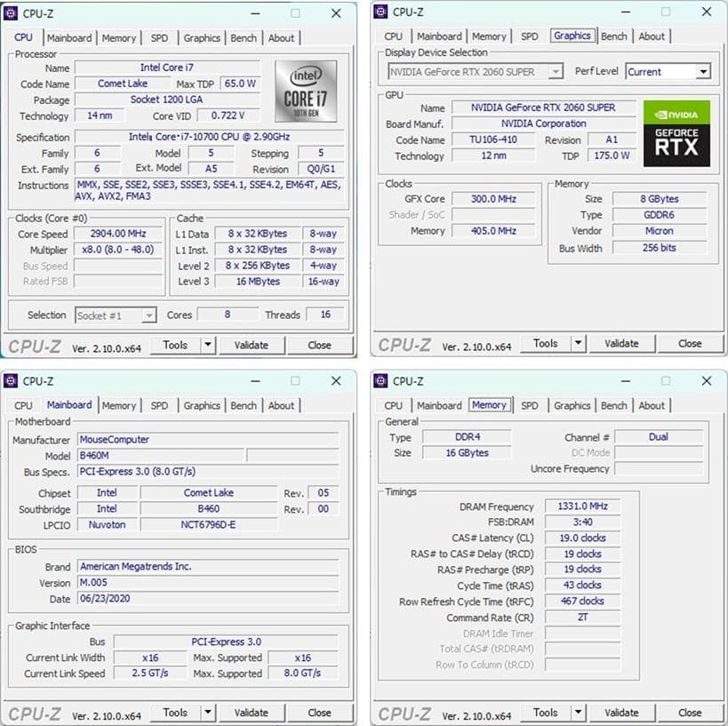Open the Bench tab in Graphics window

coord(613,36)
